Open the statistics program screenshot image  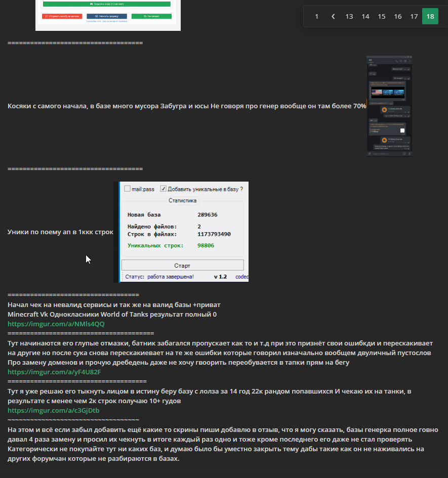coord(181,232)
